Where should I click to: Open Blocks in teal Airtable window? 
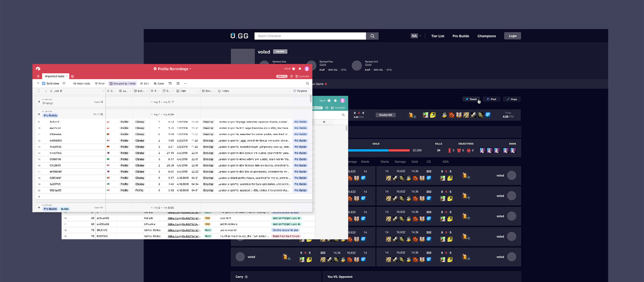click(338, 108)
